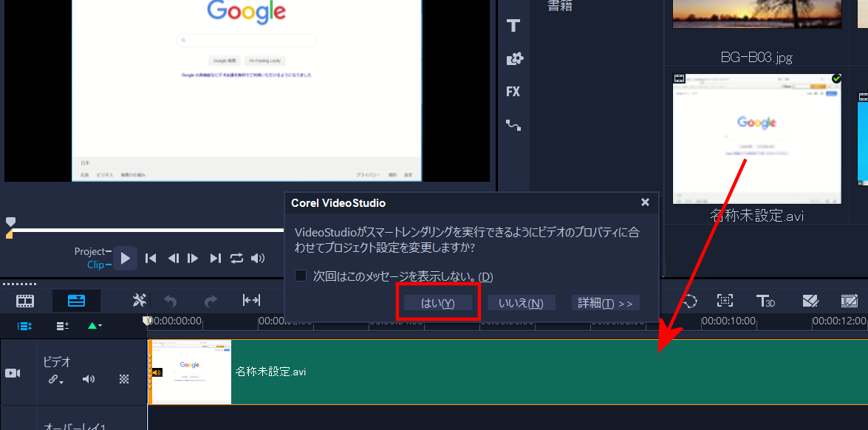The height and width of the screenshot is (430, 868).
Task: Step back to the previous frame
Action: click(x=174, y=258)
